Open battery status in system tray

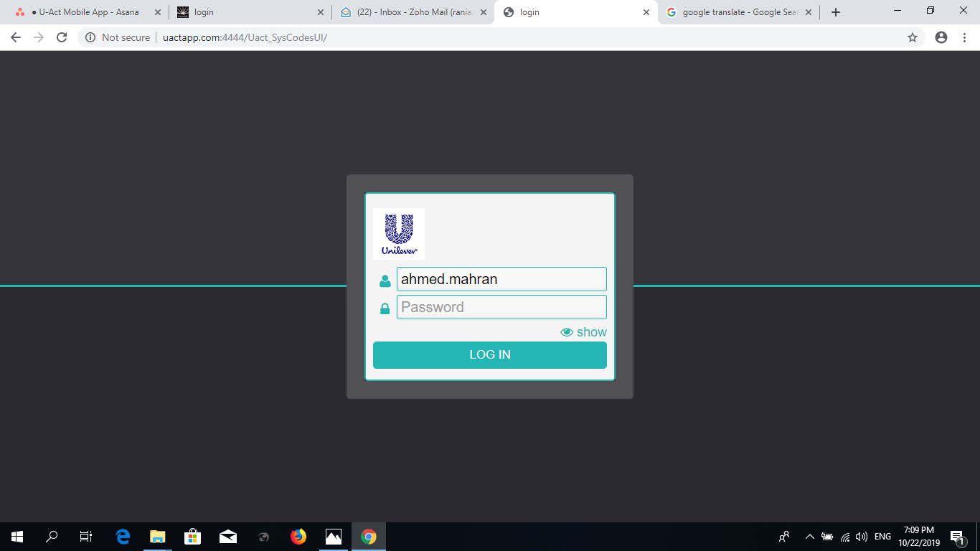tap(827, 536)
